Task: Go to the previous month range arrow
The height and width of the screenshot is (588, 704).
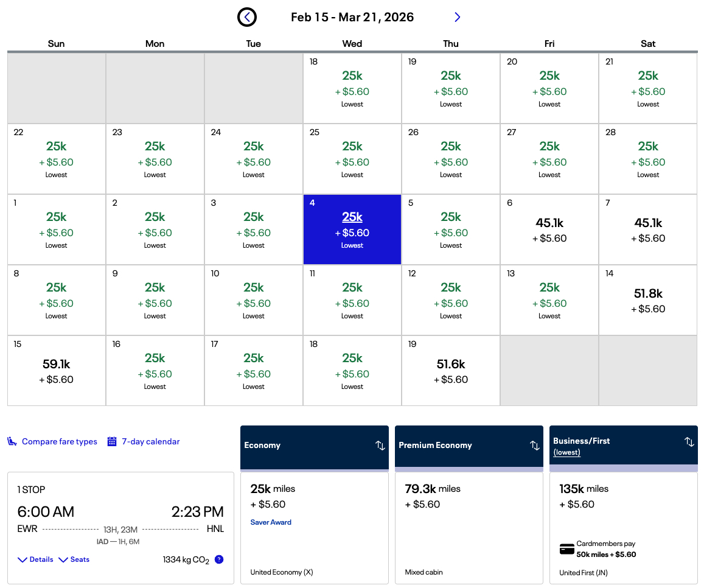Action: [x=246, y=17]
